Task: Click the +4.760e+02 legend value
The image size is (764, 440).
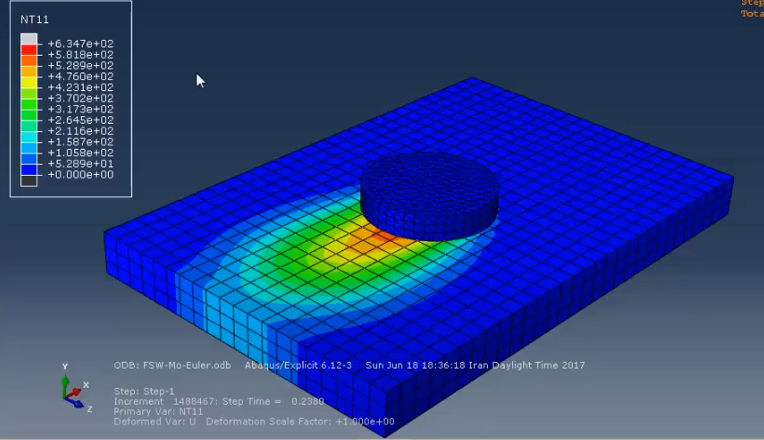Action: tap(80, 77)
